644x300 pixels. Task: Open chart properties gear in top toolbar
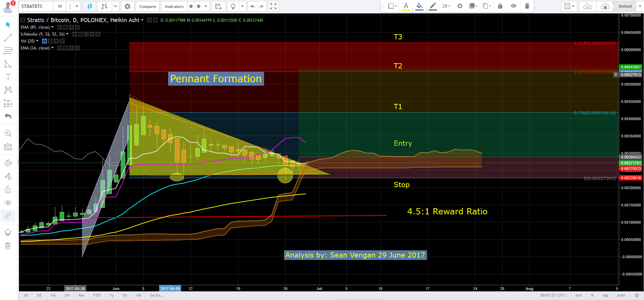tap(127, 6)
